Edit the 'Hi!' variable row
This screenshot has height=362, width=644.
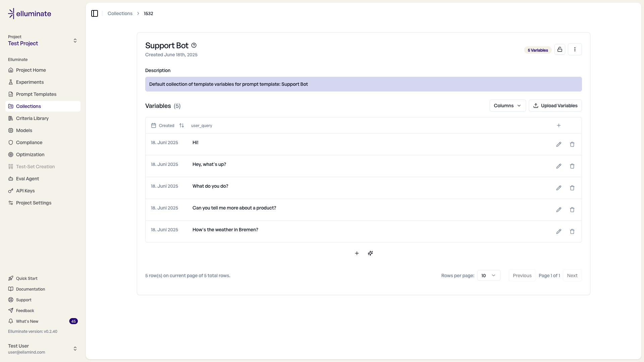click(x=558, y=144)
